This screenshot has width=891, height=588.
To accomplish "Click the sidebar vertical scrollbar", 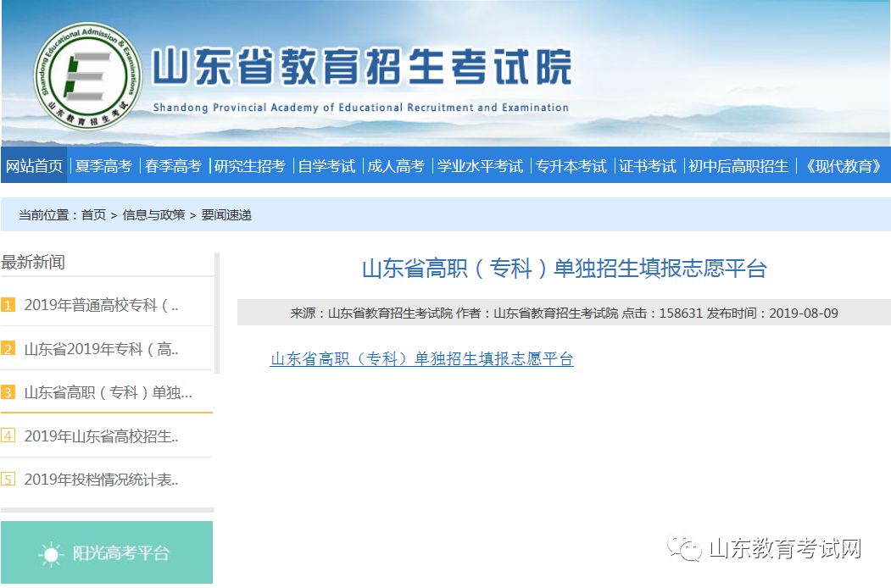I will point(217,313).
